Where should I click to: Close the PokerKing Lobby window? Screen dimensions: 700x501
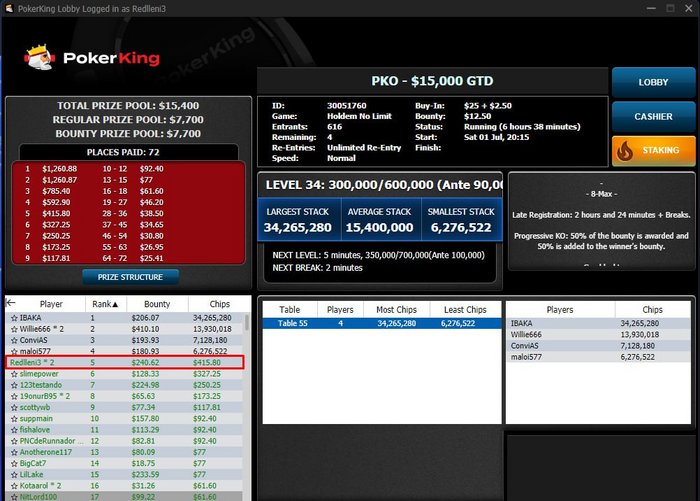click(x=689, y=8)
